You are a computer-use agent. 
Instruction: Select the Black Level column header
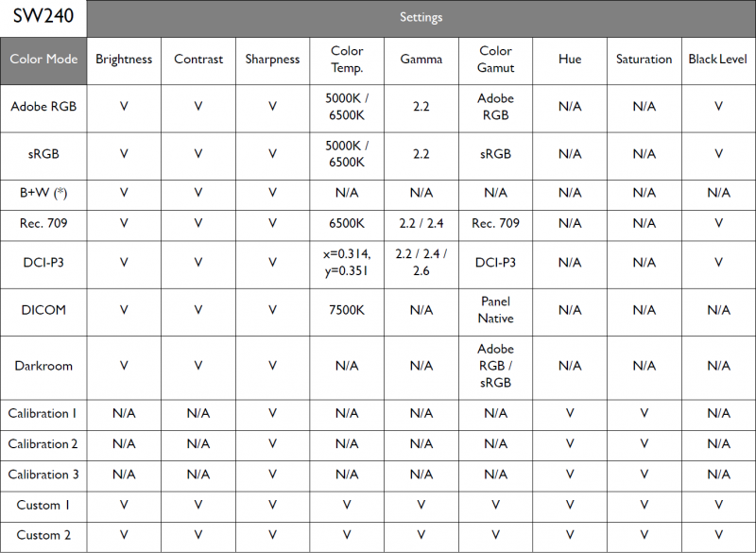point(718,59)
